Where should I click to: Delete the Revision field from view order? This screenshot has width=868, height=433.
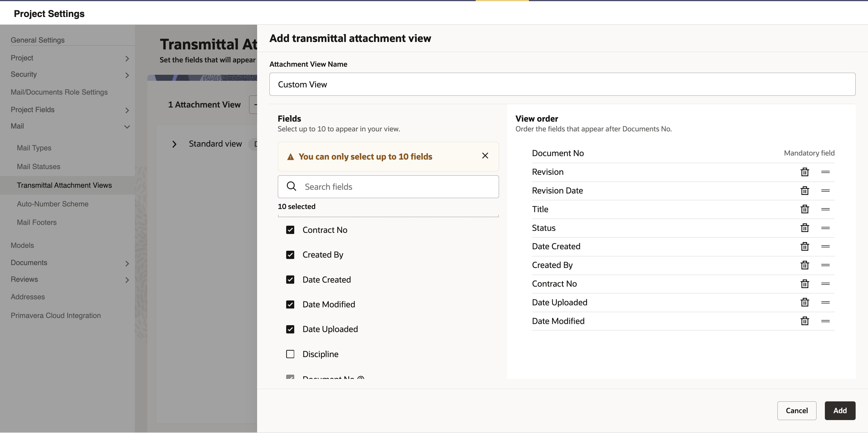[x=805, y=172]
